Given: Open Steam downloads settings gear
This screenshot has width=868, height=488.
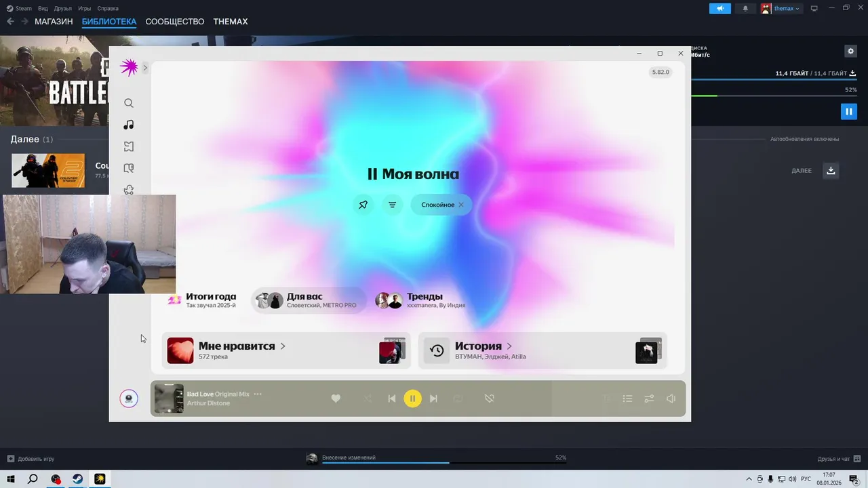Looking at the screenshot, I should (x=850, y=51).
